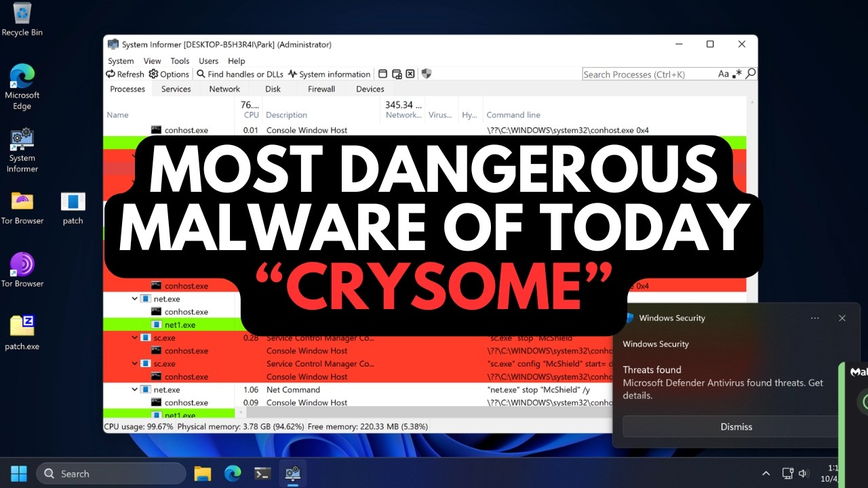868x488 pixels.
Task: Click the shield icon in toolbar
Action: point(426,74)
